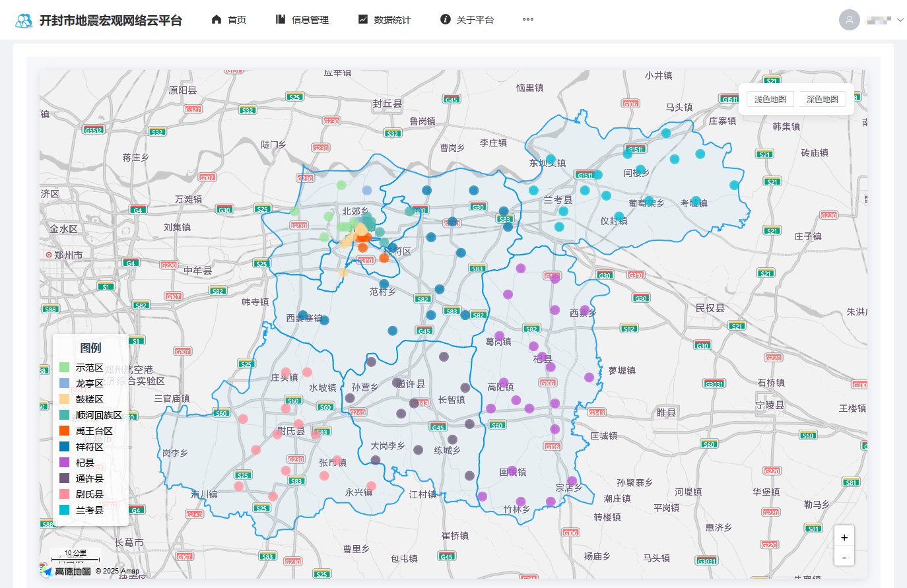Open the 首页 home tab
The image size is (907, 588).
228,20
